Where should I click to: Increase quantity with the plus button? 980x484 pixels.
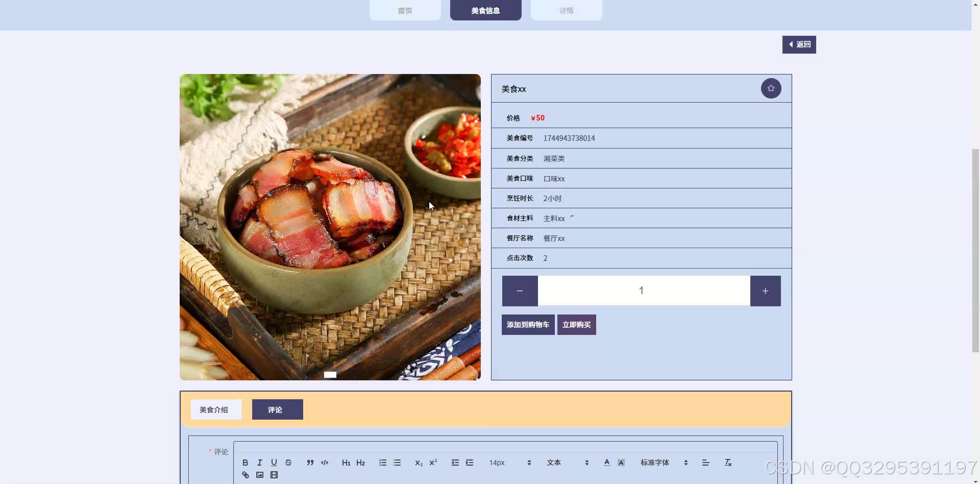[x=765, y=291]
